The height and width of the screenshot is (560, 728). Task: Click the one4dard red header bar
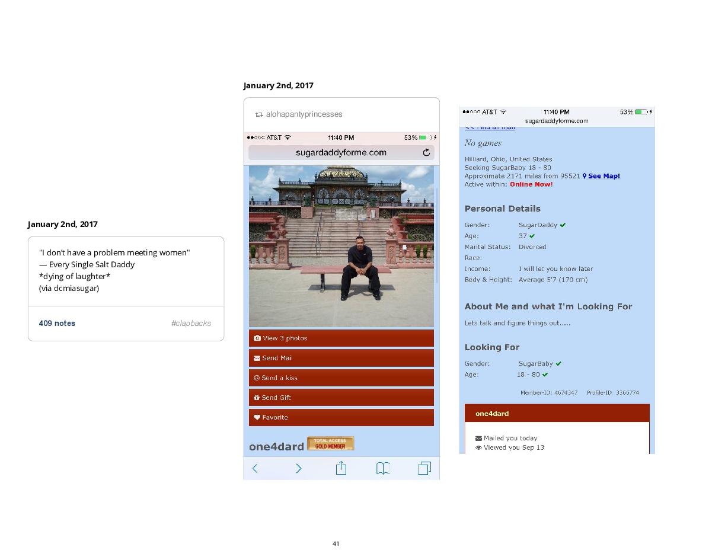coord(557,414)
